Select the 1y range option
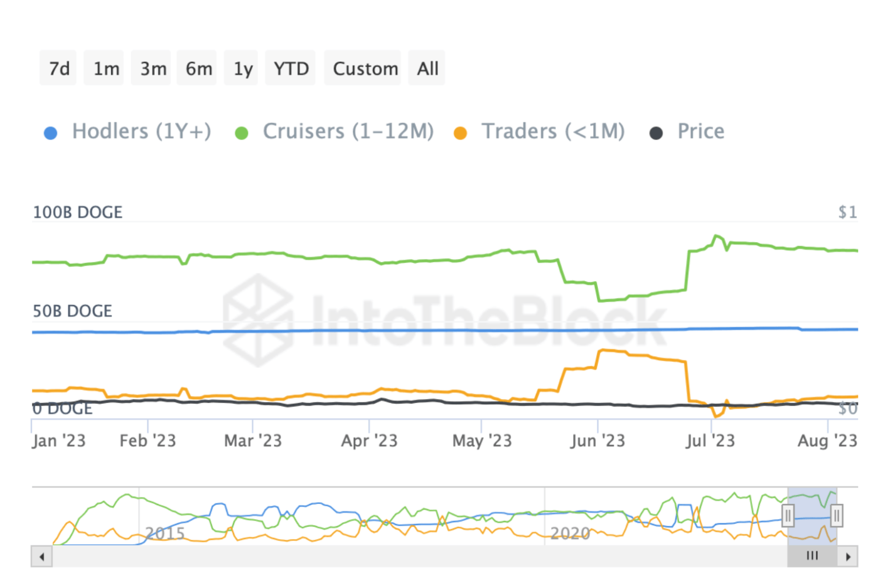 click(243, 69)
